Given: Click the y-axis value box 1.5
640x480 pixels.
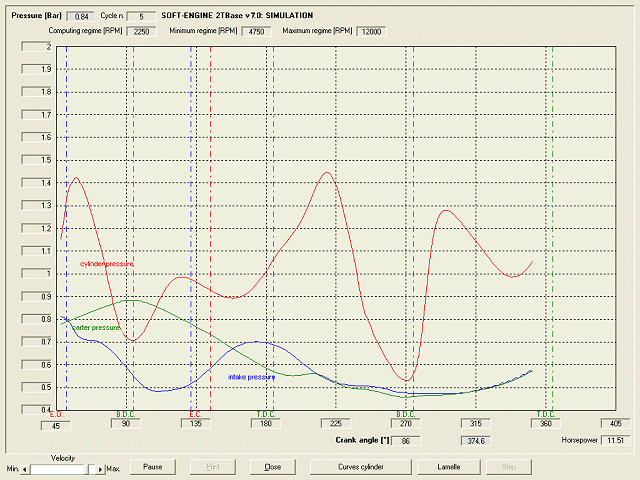Looking at the screenshot, I should click(37, 160).
